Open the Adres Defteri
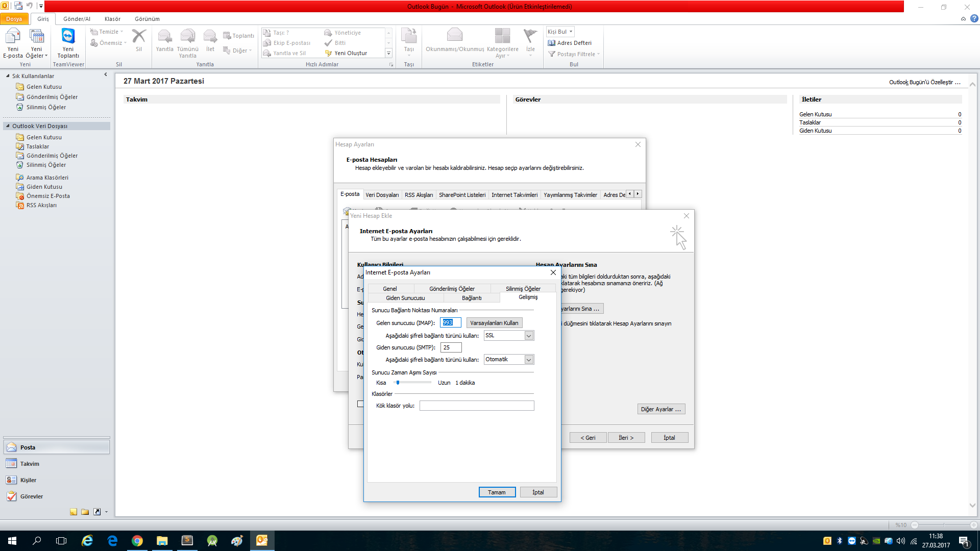Screen dimensions: 980x551 point(570,43)
